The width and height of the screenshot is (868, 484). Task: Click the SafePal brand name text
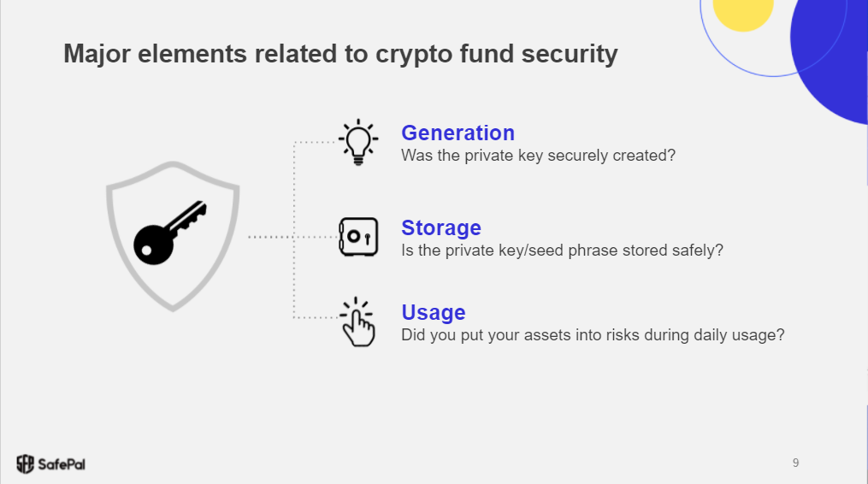(x=62, y=464)
